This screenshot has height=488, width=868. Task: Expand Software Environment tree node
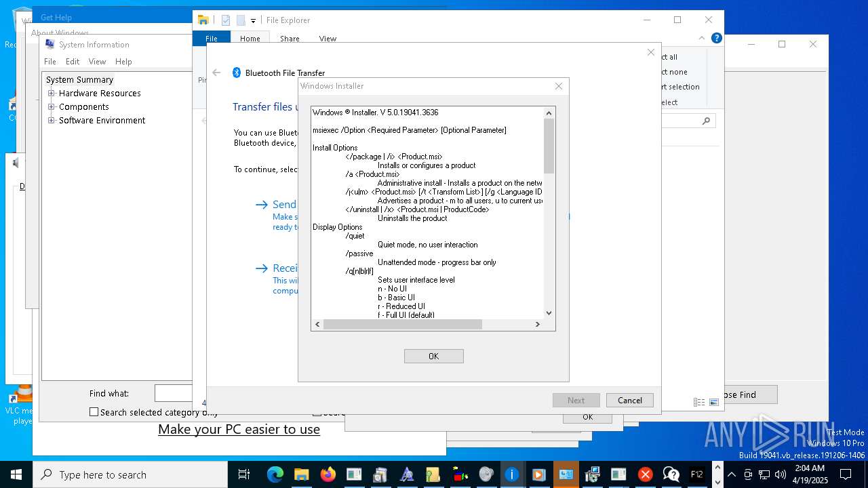pyautogui.click(x=51, y=121)
